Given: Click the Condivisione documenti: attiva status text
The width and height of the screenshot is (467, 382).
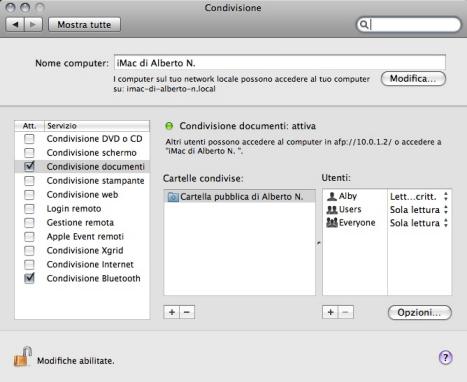Looking at the screenshot, I should click(x=248, y=126).
